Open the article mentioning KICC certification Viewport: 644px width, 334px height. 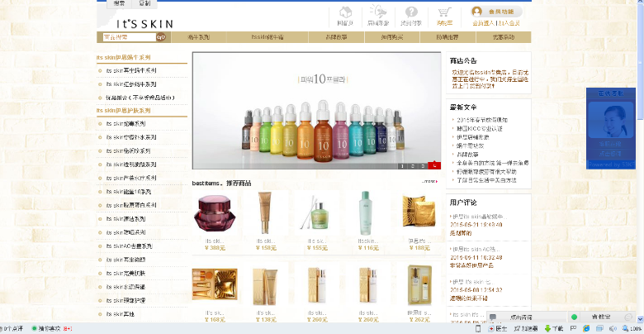tap(480, 129)
